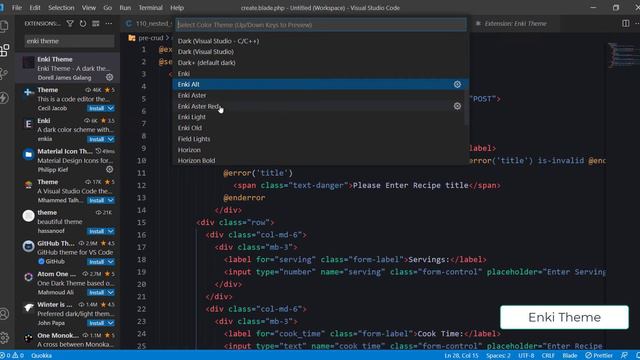Click the Select Color Theme input box
640x360 pixels.
[321, 25]
